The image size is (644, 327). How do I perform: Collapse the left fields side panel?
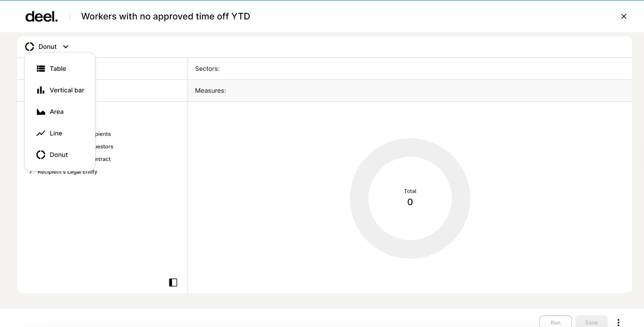[x=173, y=282]
